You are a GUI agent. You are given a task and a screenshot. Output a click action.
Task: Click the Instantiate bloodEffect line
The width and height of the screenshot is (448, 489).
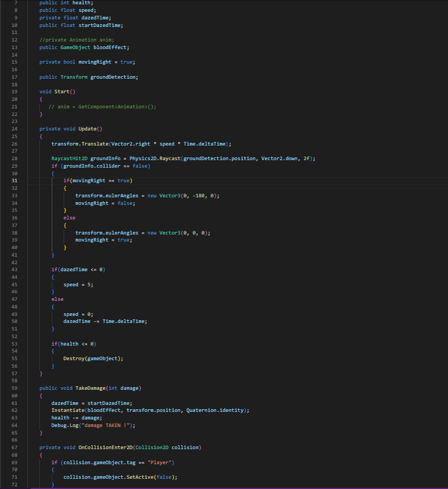point(150,410)
